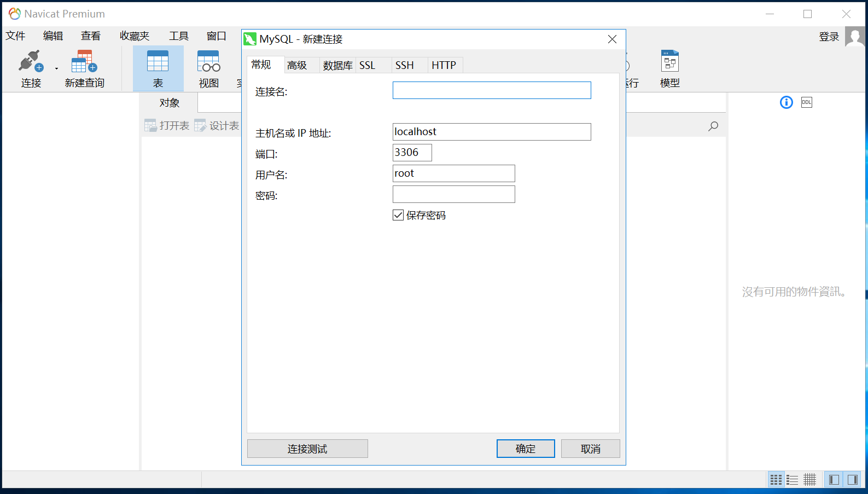Switch to icon grid view
Image resolution: width=868 pixels, height=494 pixels.
point(776,480)
